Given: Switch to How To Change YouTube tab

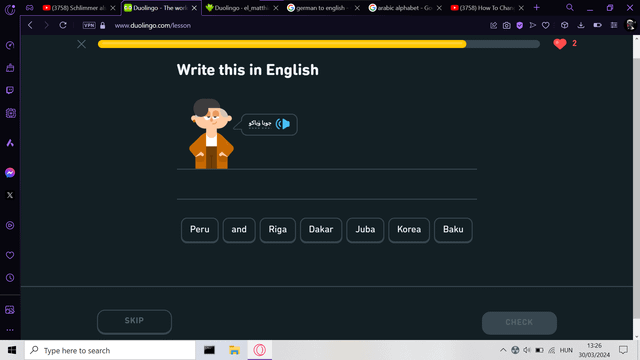Looking at the screenshot, I should tap(487, 8).
